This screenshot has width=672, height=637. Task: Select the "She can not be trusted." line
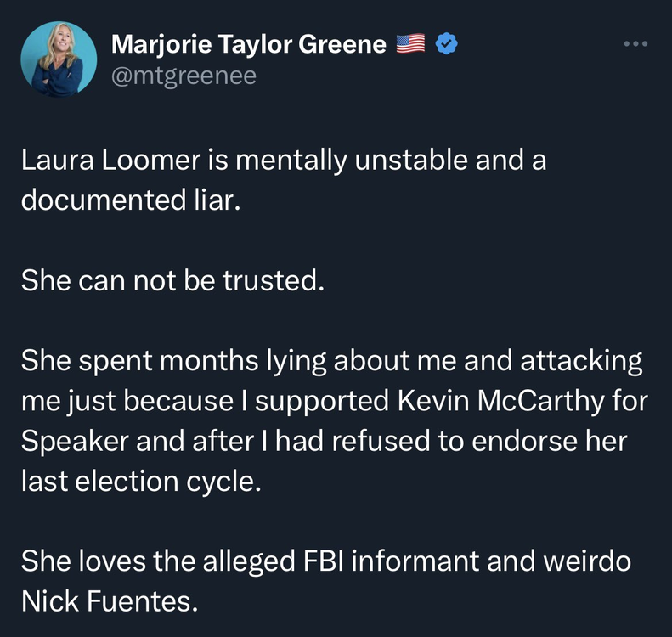tap(173, 280)
